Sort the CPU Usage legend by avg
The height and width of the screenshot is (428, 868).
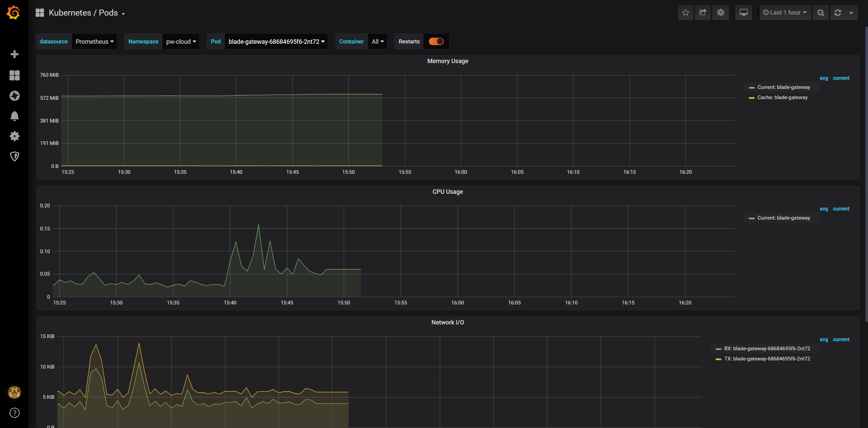(824, 209)
